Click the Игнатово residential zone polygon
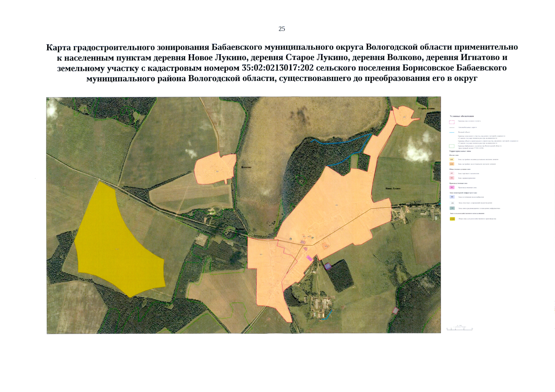Viewport: 555px width, 392px height. click(214, 169)
